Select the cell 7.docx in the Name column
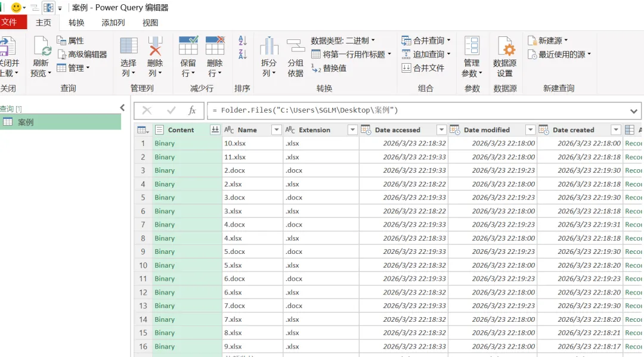The image size is (644, 357). tap(252, 306)
